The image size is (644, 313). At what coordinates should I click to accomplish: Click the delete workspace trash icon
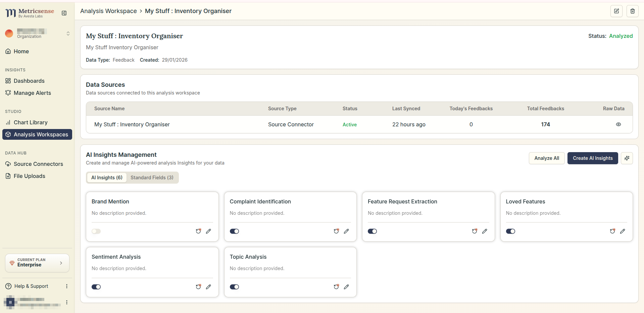(632, 11)
